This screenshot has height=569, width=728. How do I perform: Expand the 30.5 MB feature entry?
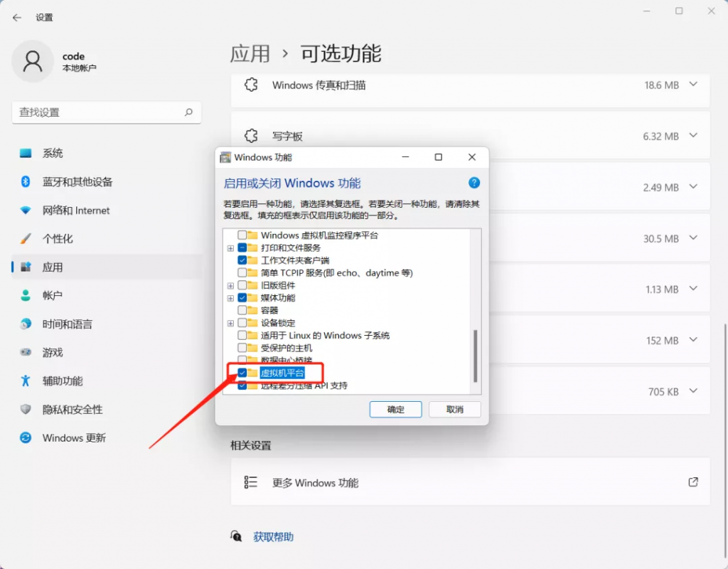pyautogui.click(x=693, y=238)
